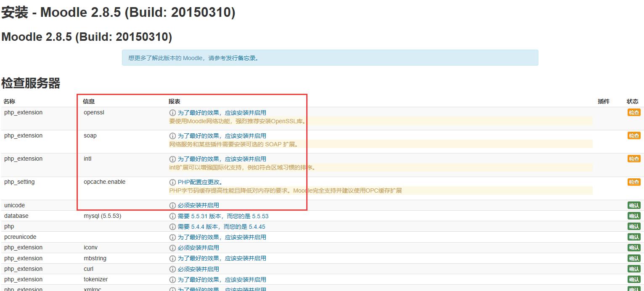Click the info icon in the intl row
This screenshot has height=291, width=644.
coord(172,159)
